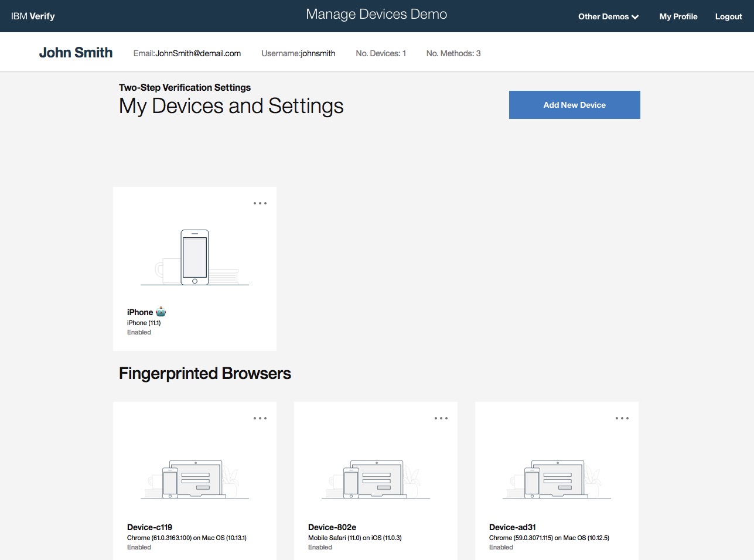Click the Add New Device button
The image size is (754, 560).
point(574,105)
